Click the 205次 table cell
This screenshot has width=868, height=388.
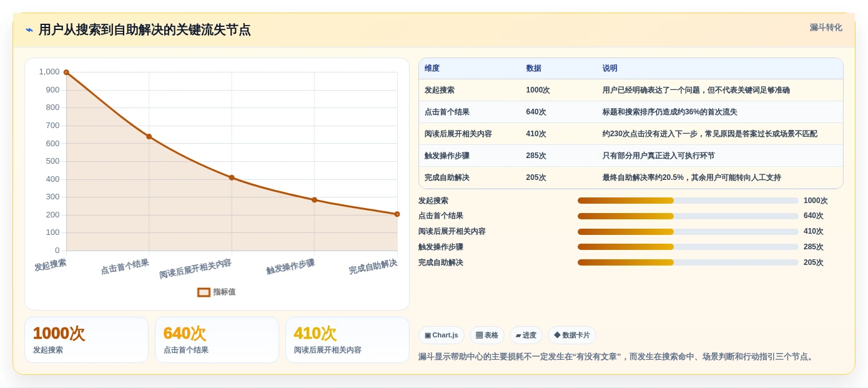(x=536, y=178)
